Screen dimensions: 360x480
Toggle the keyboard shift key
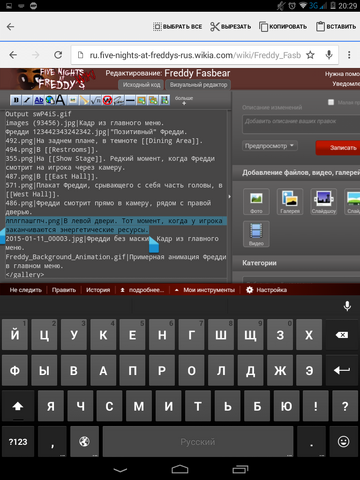click(x=18, y=406)
